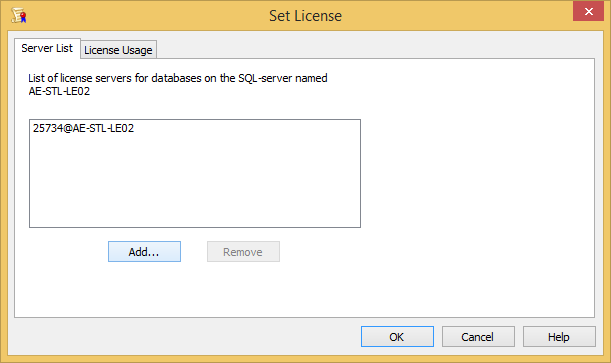Select the 25734@AE-STL-LE02 server entry
Image resolution: width=611 pixels, height=363 pixels.
[83, 128]
